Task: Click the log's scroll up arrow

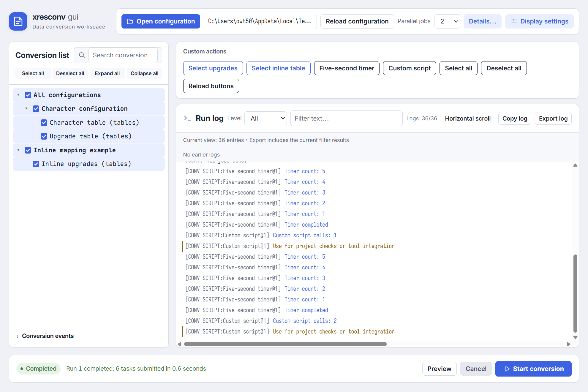Action: [x=575, y=165]
